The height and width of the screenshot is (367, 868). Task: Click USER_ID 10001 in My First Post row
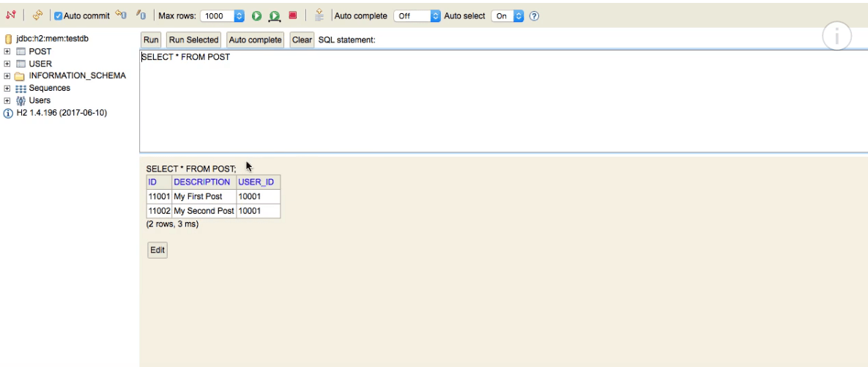pos(258,196)
